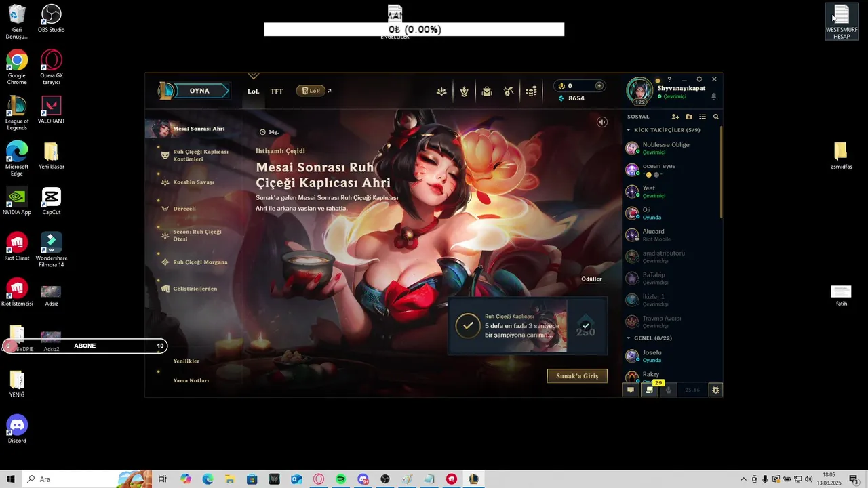Click Shyvanayıkapat profile avatar

[x=639, y=91]
